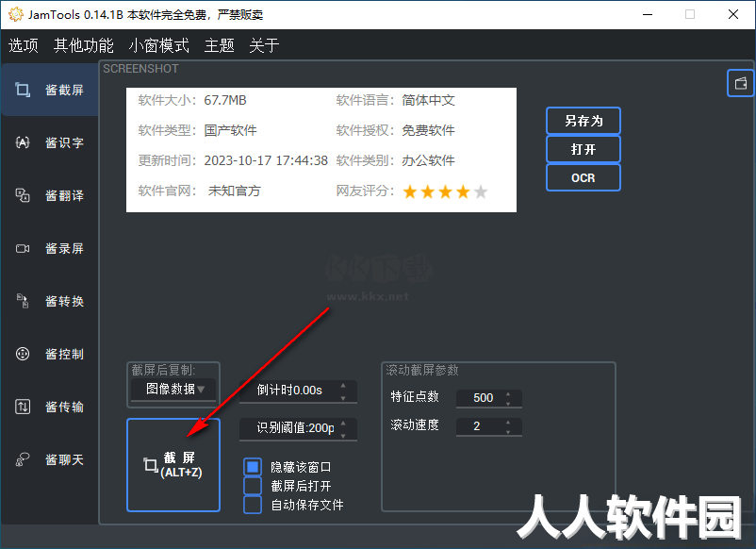This screenshot has width=756, height=549.
Task: Open the 酱传输 transfer sidebar tab
Action: coord(49,407)
